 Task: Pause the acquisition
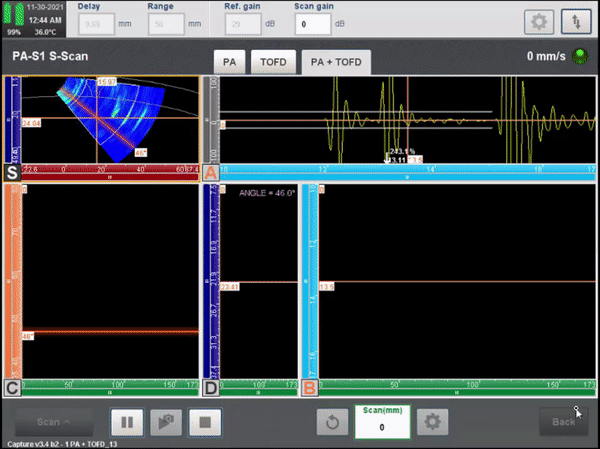coord(127,423)
